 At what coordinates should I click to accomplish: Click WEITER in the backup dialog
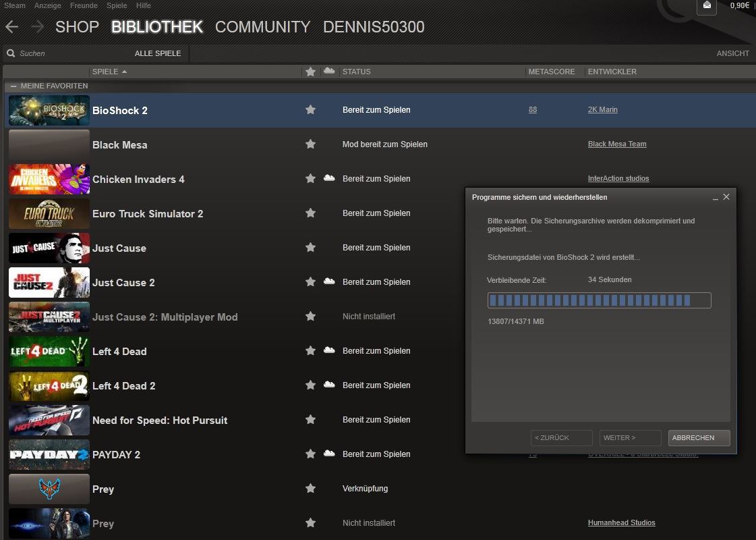pyautogui.click(x=630, y=437)
